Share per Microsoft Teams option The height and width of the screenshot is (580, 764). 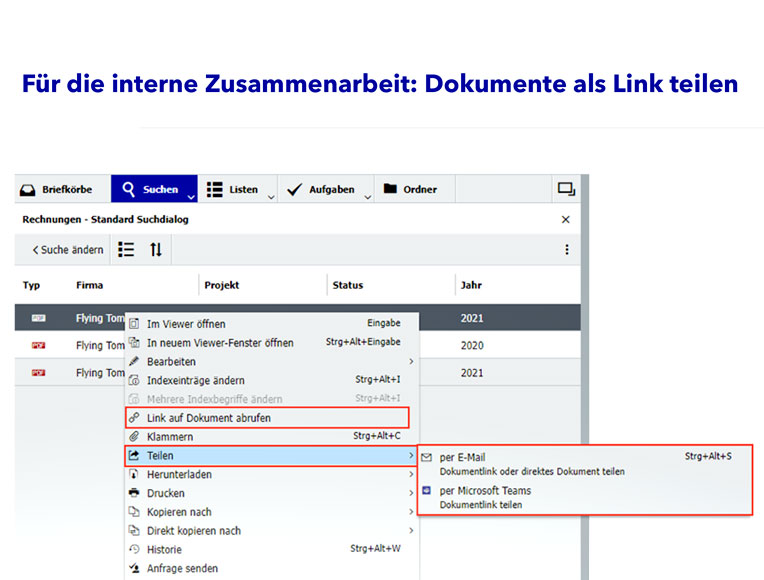pyautogui.click(x=585, y=497)
